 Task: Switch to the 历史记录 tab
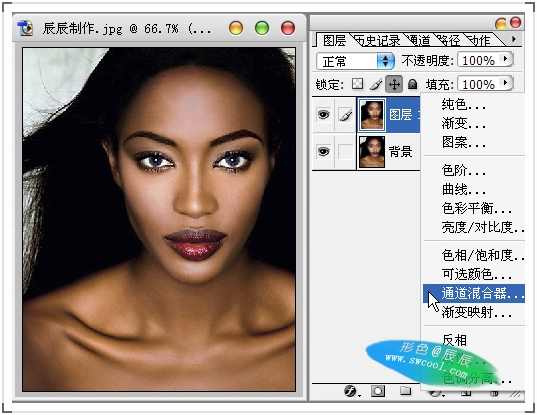(x=377, y=41)
